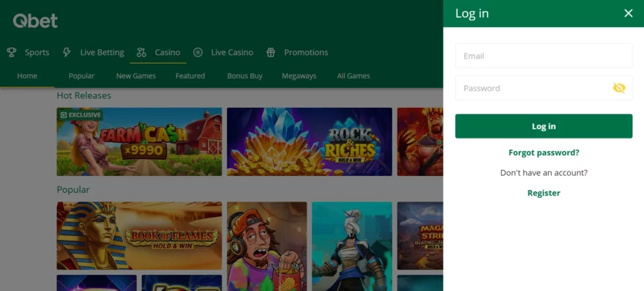Screen dimensions: 644x291
Task: Click the Live Casino chip icon
Action: click(198, 52)
